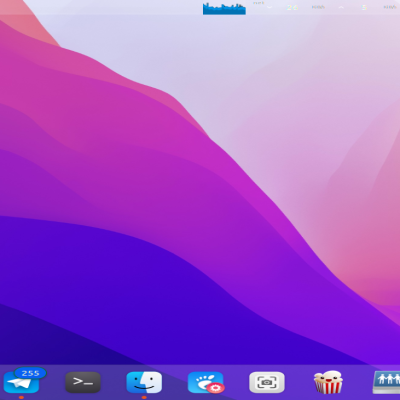Click the Telegram 255 unread badge
The image size is (400, 400).
(x=30, y=373)
